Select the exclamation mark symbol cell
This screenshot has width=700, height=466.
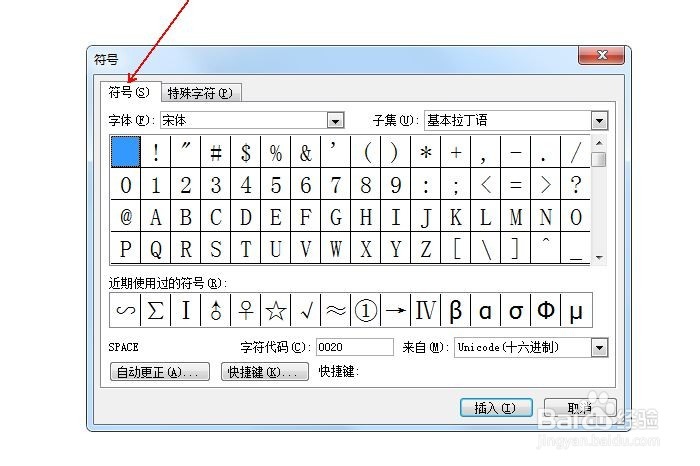tap(156, 152)
